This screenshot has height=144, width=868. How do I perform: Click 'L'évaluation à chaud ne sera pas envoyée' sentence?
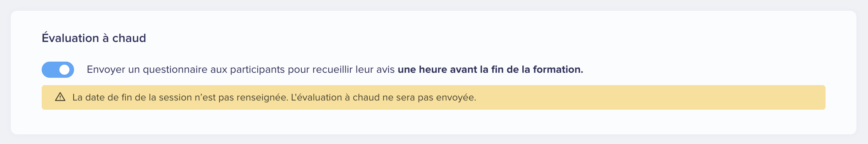click(383, 97)
